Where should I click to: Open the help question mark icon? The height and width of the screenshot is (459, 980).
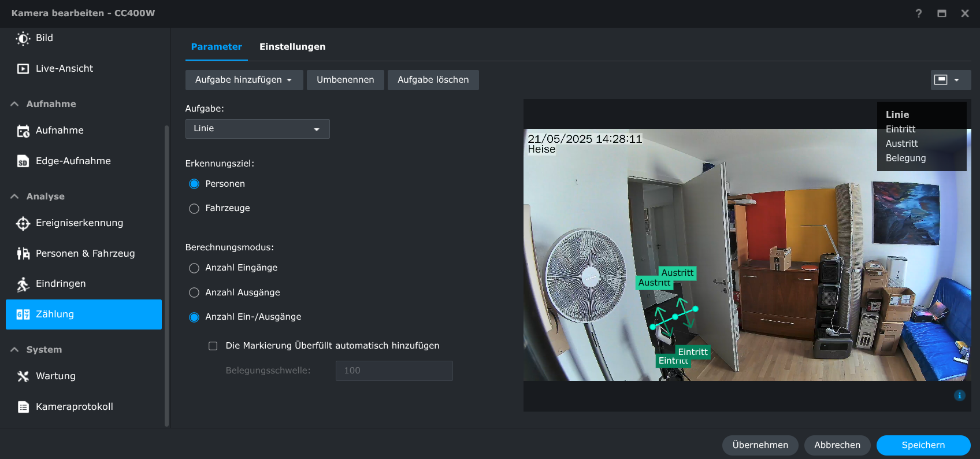pyautogui.click(x=919, y=13)
